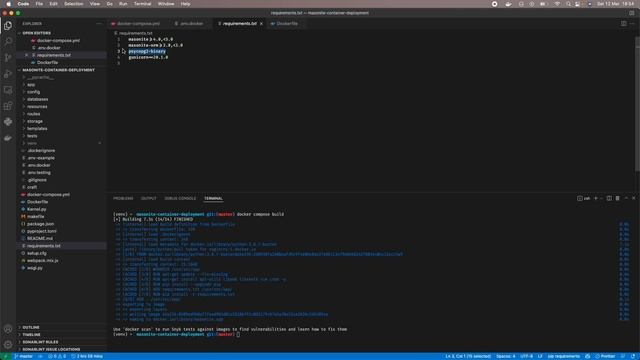This screenshot has height=360, width=640.
Task: Click the master branch in status bar
Action: (24, 356)
